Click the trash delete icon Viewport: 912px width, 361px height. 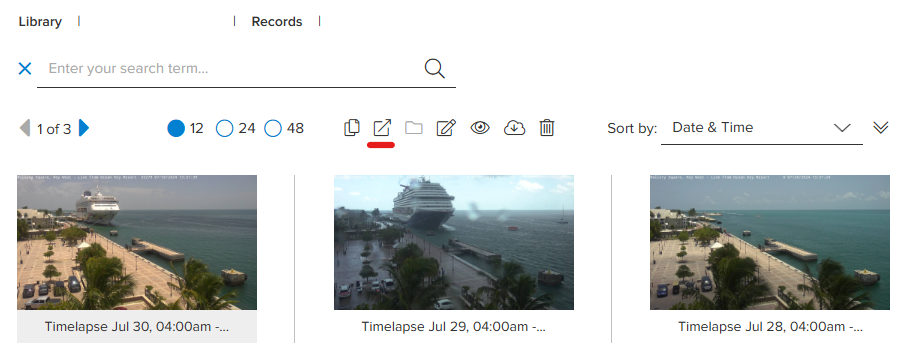click(547, 127)
